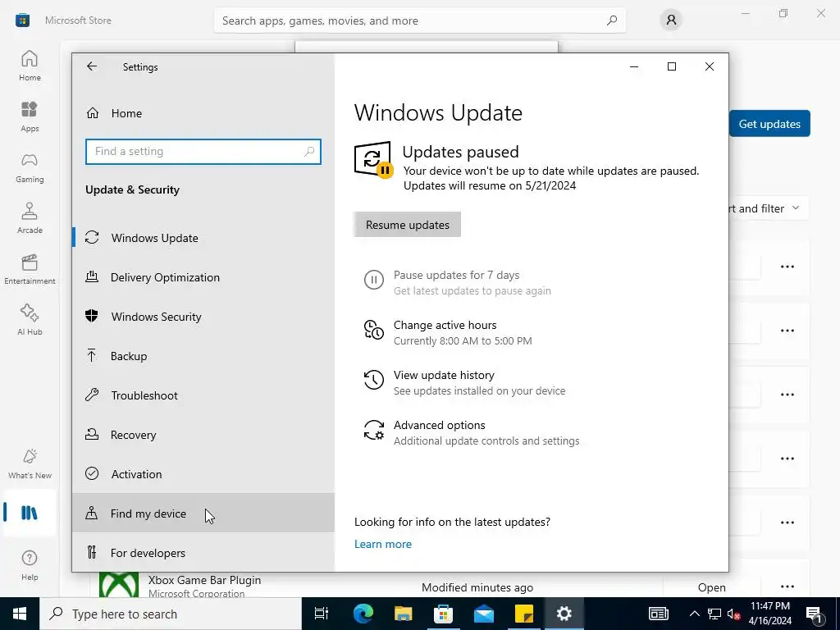Click the Pause updates for 7 days icon
Image resolution: width=840 pixels, height=630 pixels.
(x=374, y=281)
